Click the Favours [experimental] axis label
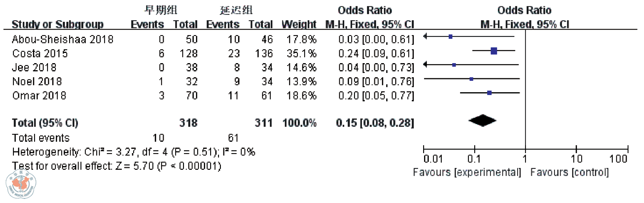Image resolution: width=644 pixels, height=203 pixels. 467,172
